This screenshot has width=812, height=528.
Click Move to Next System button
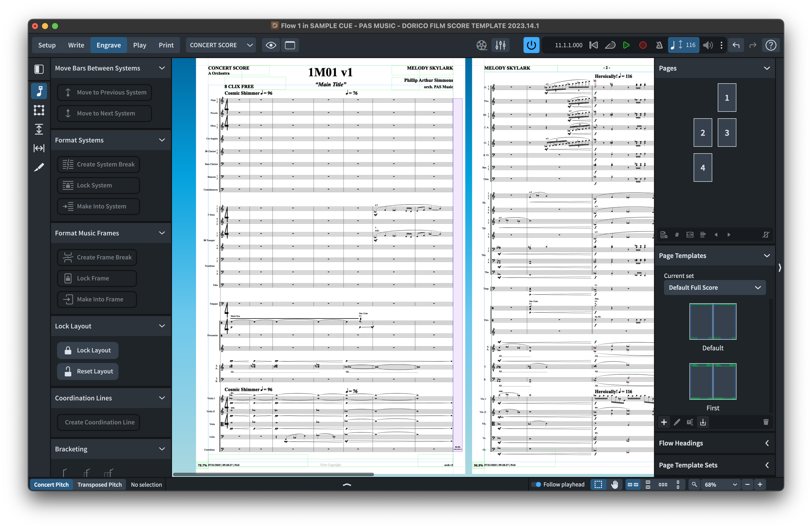click(x=104, y=113)
